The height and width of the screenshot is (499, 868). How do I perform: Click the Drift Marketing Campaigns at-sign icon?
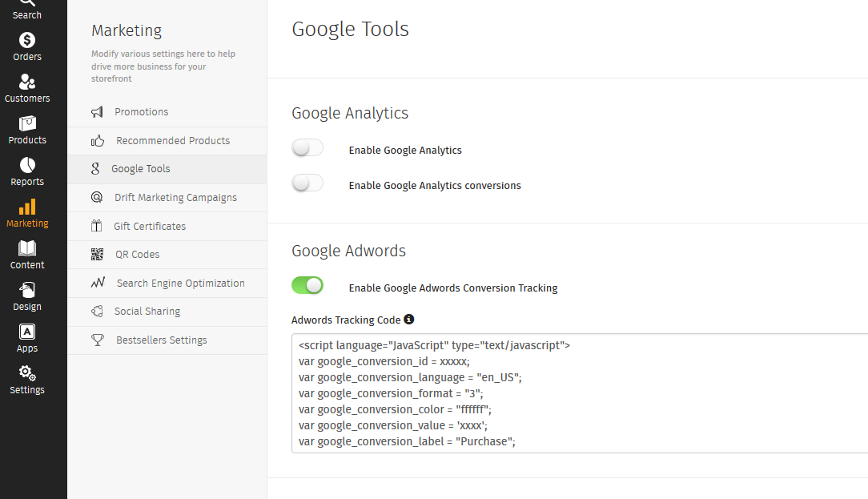click(x=97, y=197)
